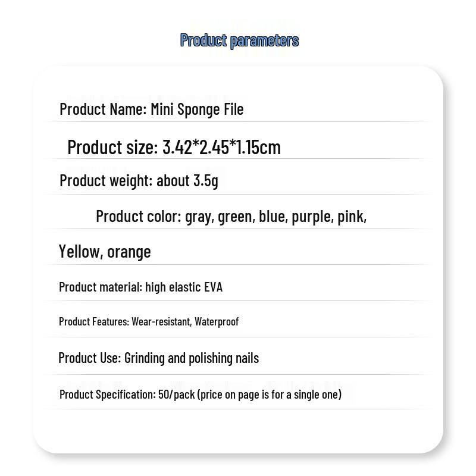The height and width of the screenshot is (476, 476).
Task: Click the 3.42*2.45*1.15cm size value
Action: [x=221, y=147]
